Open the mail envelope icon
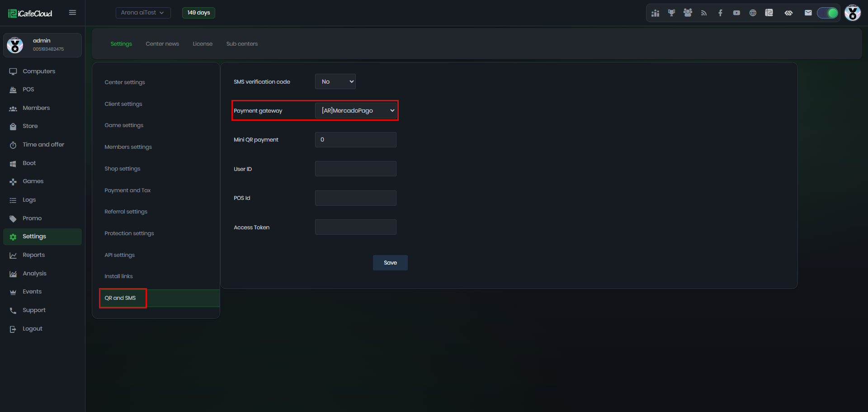Viewport: 868px width, 412px height. [x=808, y=13]
